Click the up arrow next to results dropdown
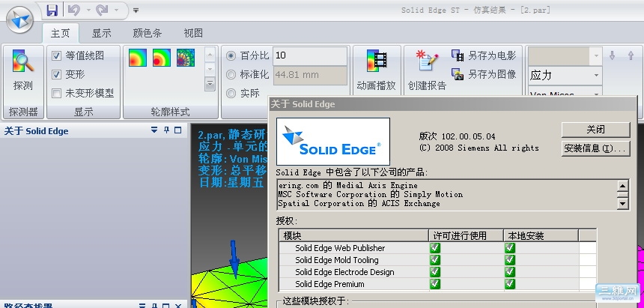The width and height of the screenshot is (644, 308). [x=631, y=55]
